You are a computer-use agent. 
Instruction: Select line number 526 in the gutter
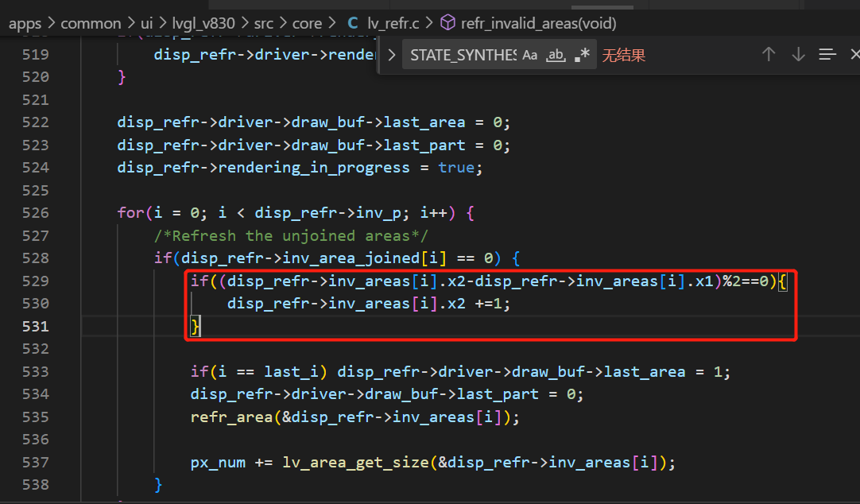[36, 213]
